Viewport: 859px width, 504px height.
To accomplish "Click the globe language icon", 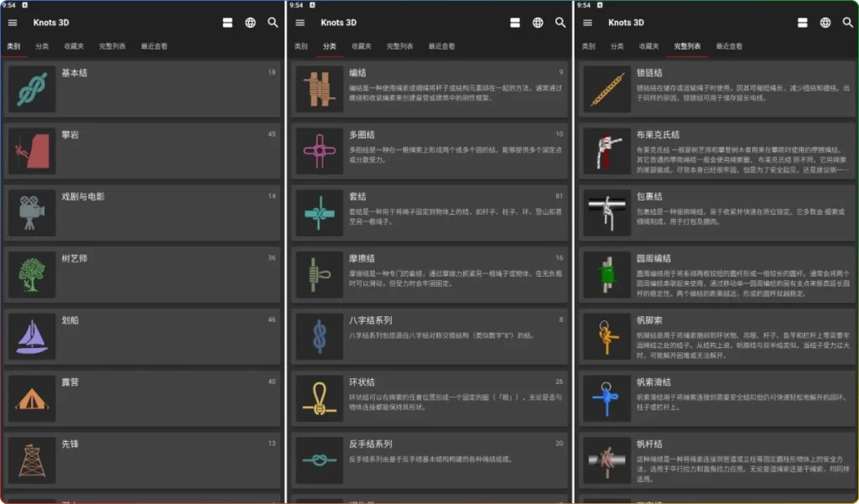I will [249, 23].
